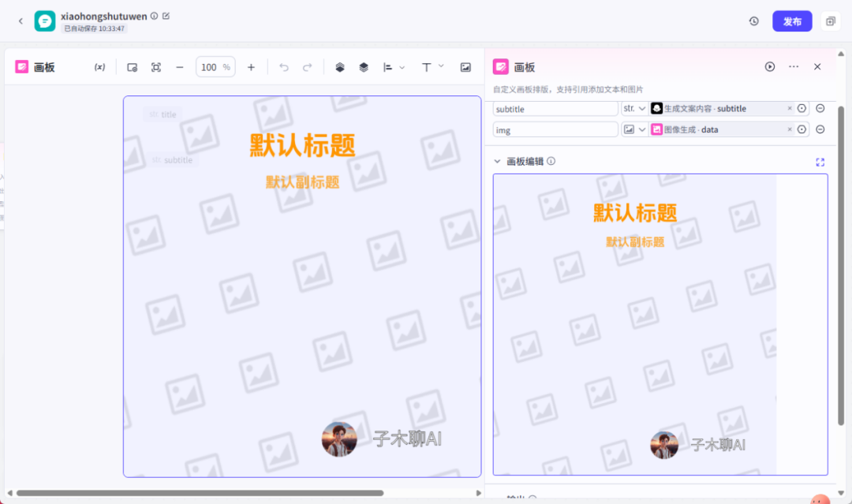Screen dimensions: 852x504
Task: Select 默认副标题 in the panel preview
Action: click(x=634, y=241)
